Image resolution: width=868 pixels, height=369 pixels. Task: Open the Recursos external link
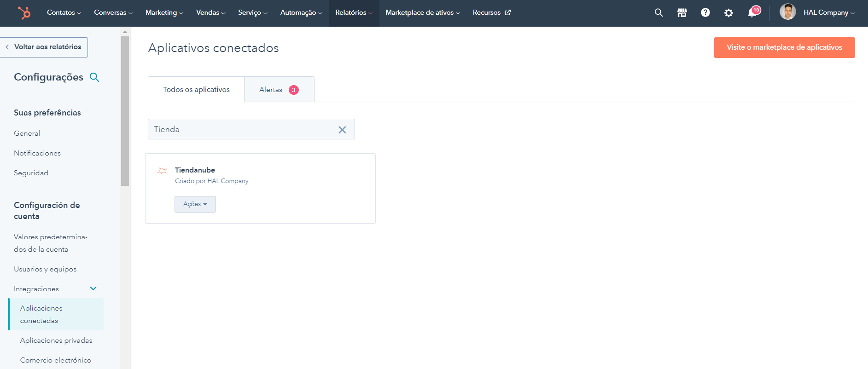pos(491,12)
